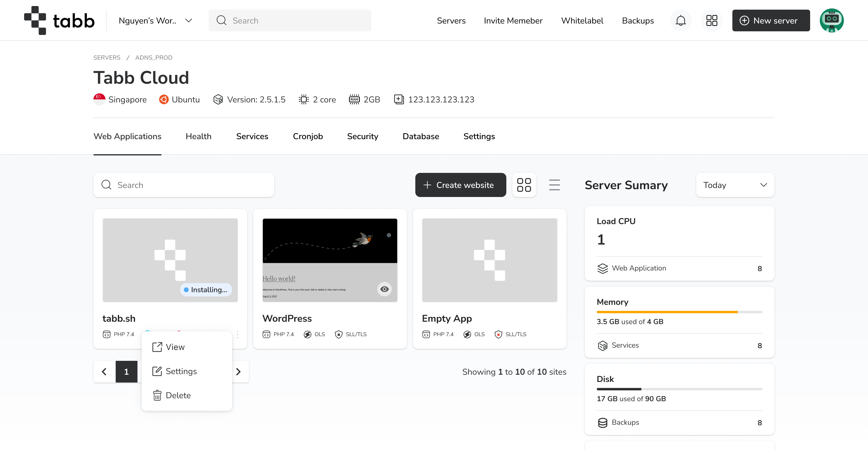Screen dimensions: 868x450
Task: Click the Web Application layers icon
Action: pos(602,268)
